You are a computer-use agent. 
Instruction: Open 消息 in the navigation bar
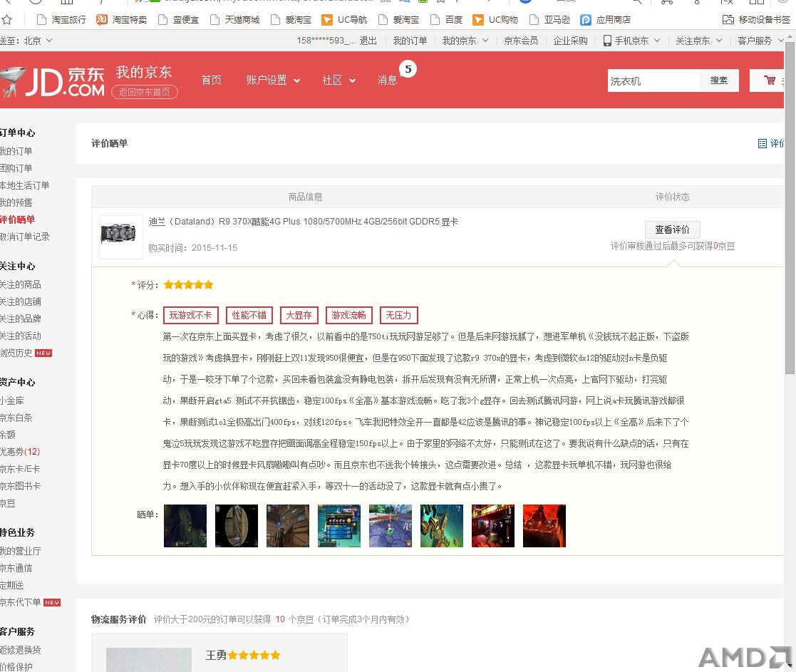[x=388, y=81]
